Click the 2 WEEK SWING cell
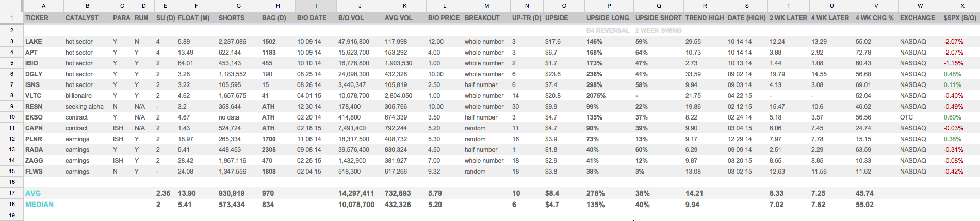The width and height of the screenshot is (980, 221). 658,31
